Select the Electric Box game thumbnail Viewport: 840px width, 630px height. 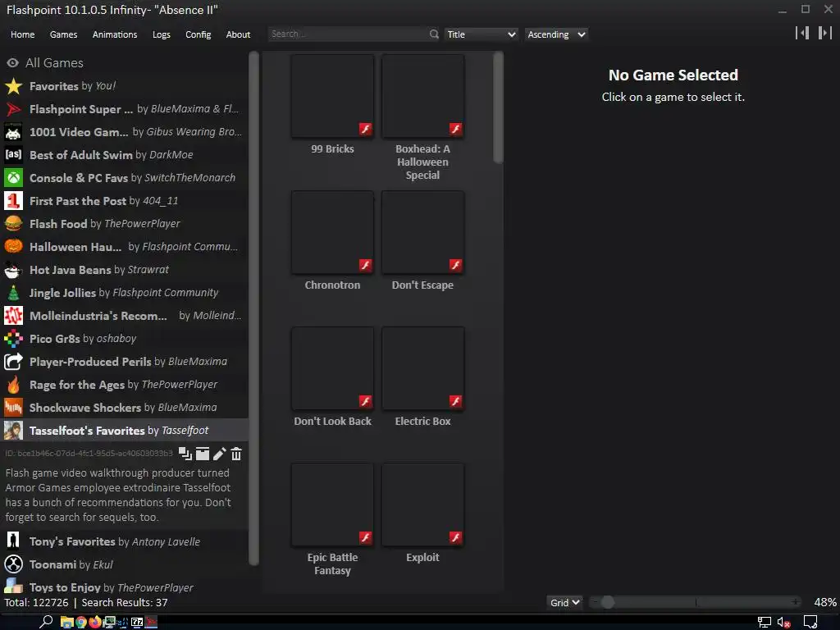coord(422,368)
